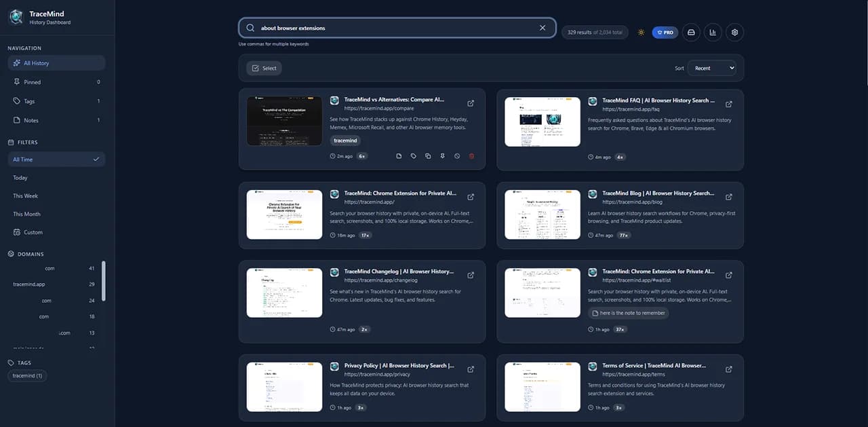
Task: Toggle the light theme sun icon
Action: coord(641,32)
